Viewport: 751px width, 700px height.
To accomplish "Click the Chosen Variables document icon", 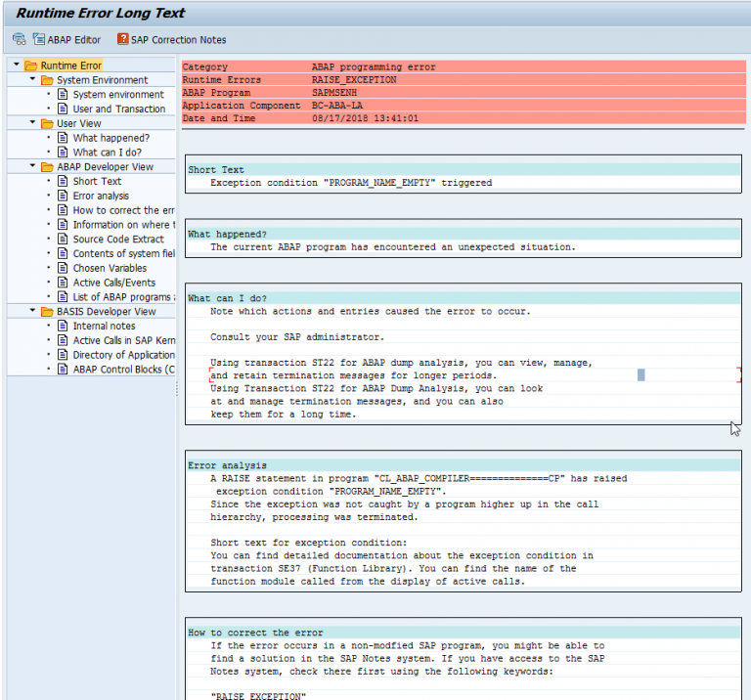I will 63,268.
